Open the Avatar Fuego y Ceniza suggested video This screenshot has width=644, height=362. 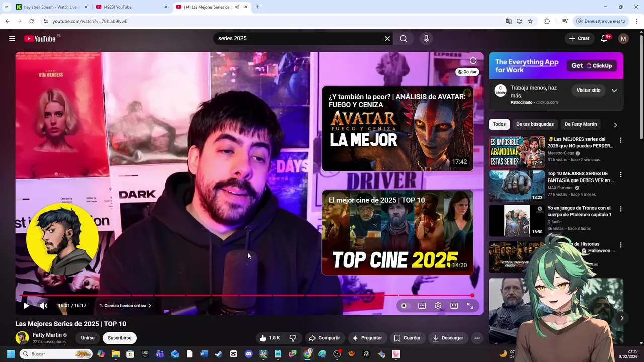397,129
